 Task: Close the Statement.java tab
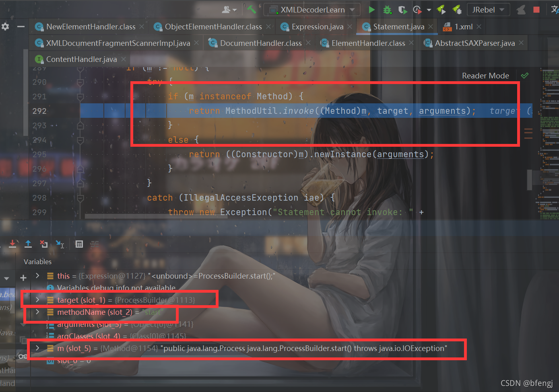click(431, 27)
